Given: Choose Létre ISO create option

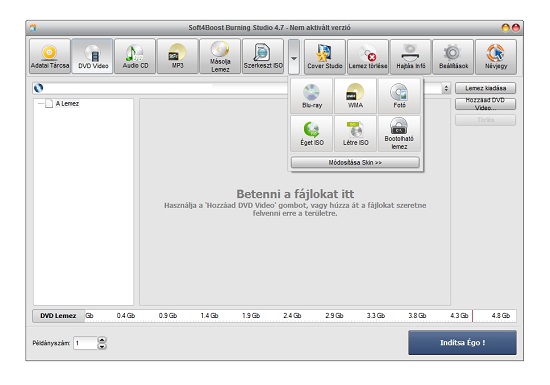Looking at the screenshot, I should [355, 134].
